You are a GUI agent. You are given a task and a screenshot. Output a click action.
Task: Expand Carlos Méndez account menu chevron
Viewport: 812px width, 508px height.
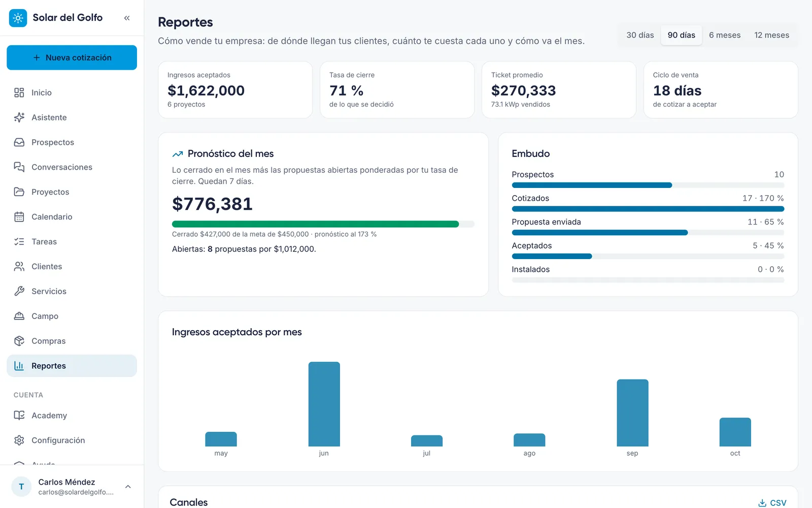coord(128,487)
